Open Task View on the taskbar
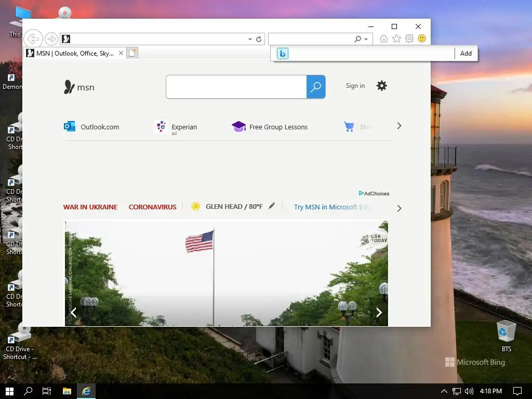 click(46, 391)
